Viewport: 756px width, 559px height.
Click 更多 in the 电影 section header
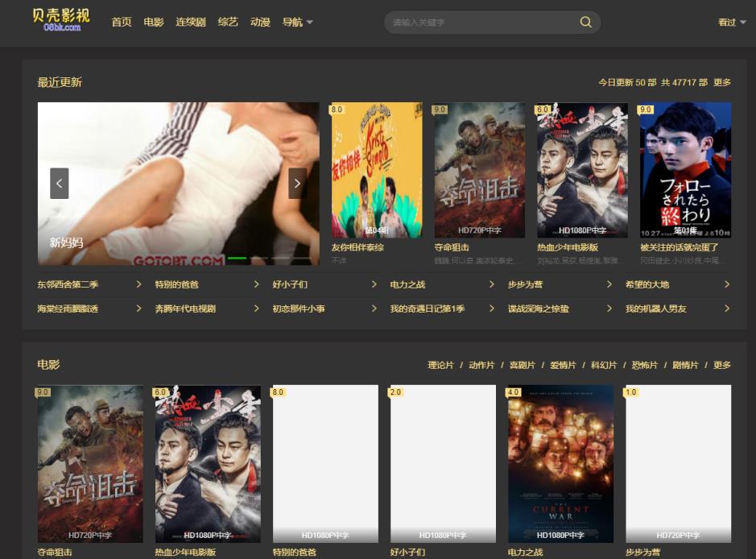[721, 365]
